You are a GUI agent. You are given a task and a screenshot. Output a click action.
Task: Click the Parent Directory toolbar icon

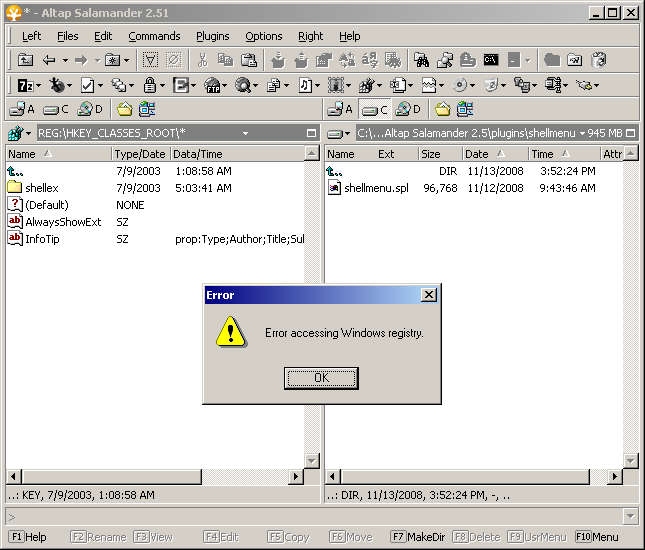pos(26,60)
